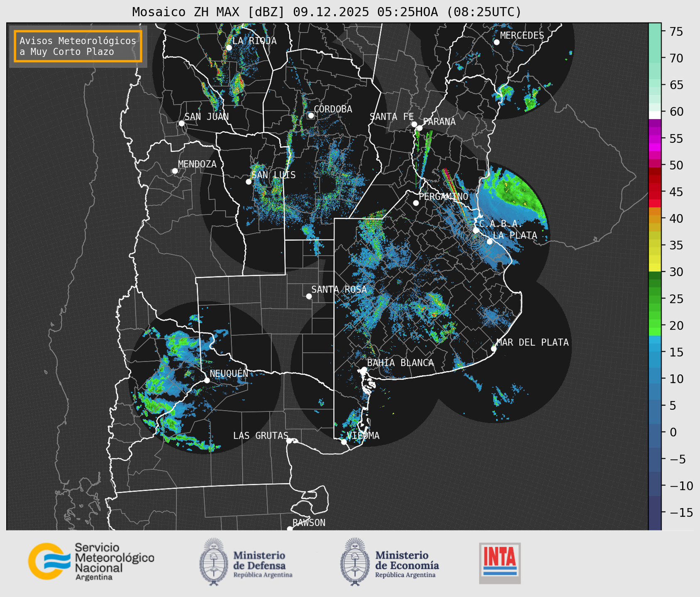Image resolution: width=700 pixels, height=597 pixels.
Task: Click the 'BAHÍA BLANCA' map label
Action: [400, 363]
